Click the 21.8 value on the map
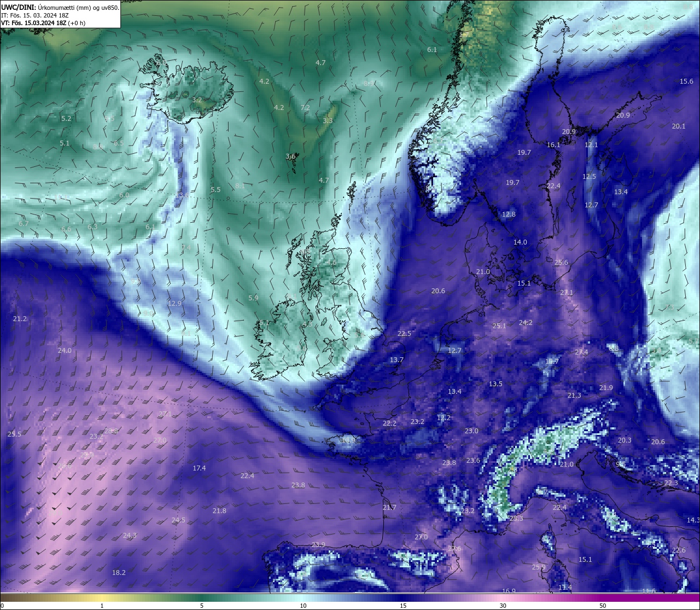 219,511
